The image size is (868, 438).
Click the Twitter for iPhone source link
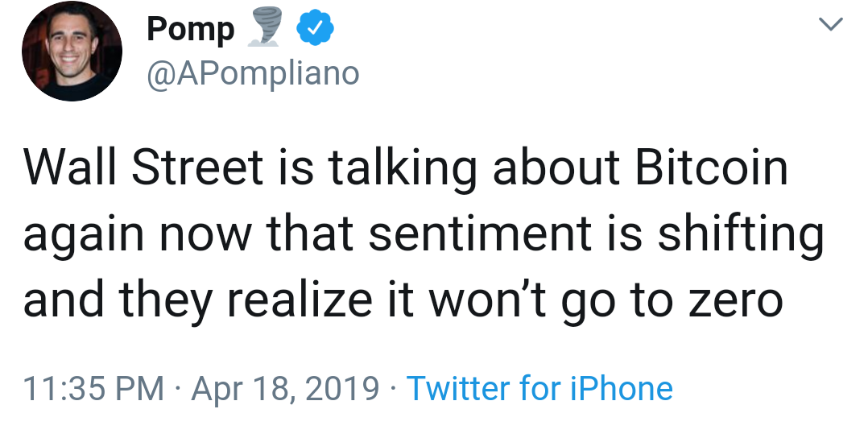coord(539,388)
